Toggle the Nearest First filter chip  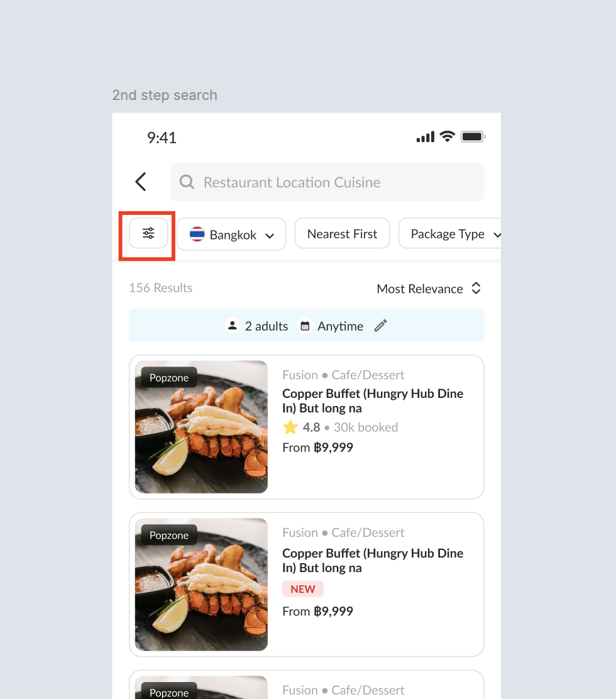342,234
